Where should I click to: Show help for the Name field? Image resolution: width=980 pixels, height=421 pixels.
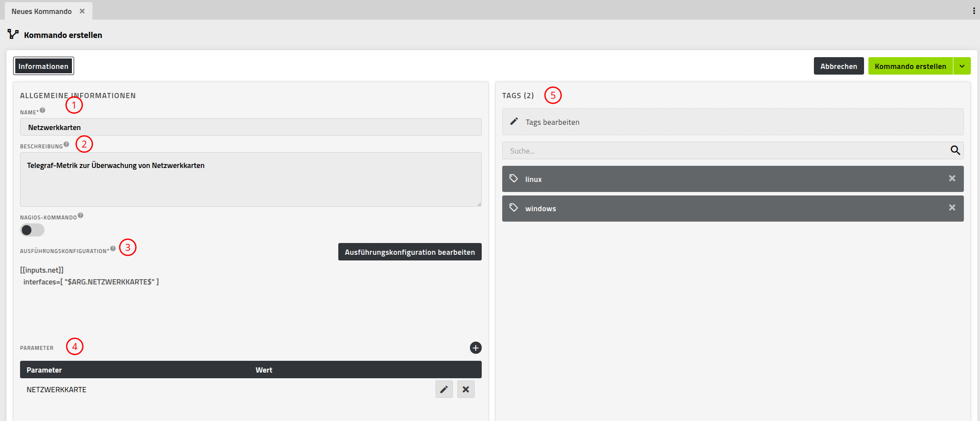tap(43, 110)
